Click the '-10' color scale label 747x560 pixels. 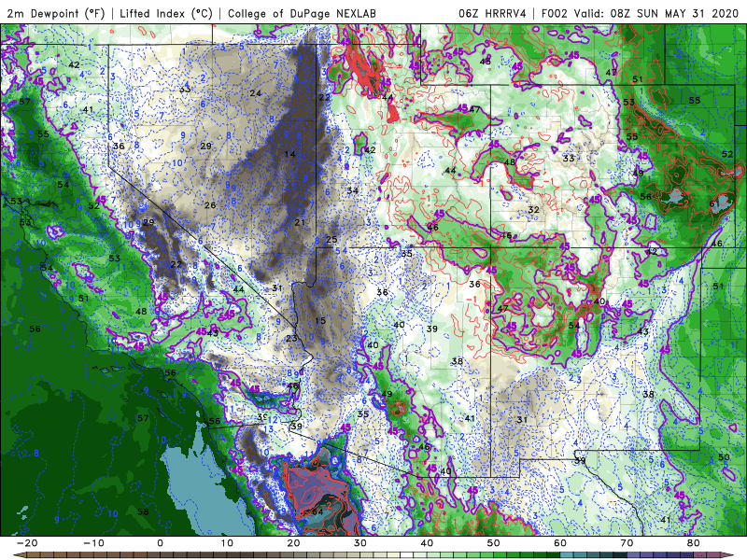[93, 543]
